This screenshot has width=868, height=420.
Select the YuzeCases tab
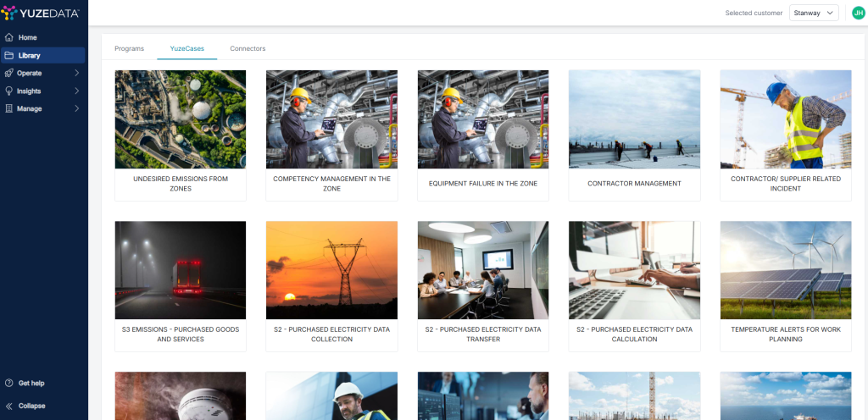[186, 48]
